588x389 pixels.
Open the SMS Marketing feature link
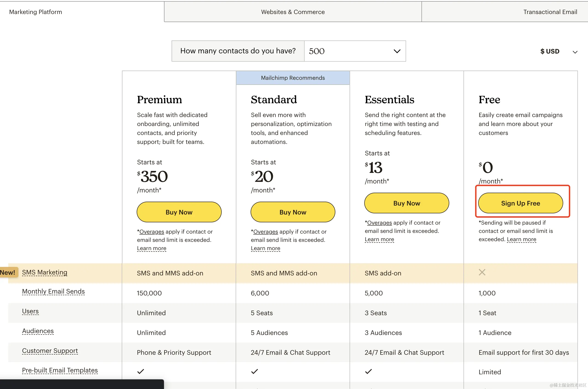45,272
